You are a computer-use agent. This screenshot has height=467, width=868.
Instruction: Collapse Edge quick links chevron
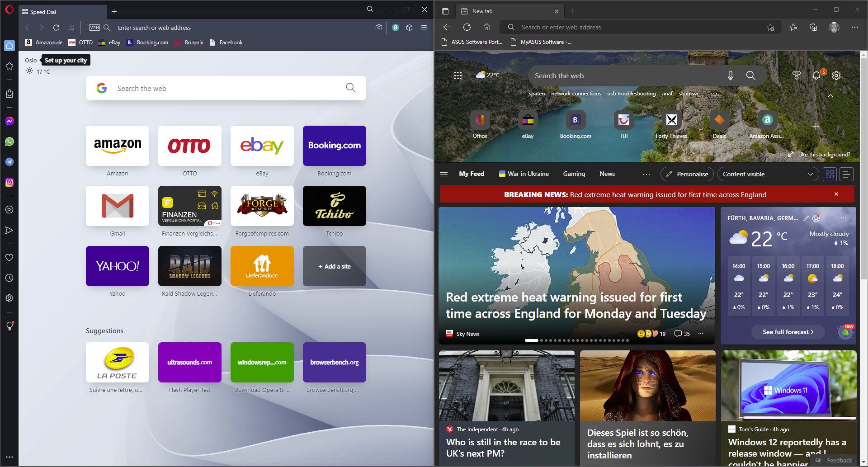[830, 96]
